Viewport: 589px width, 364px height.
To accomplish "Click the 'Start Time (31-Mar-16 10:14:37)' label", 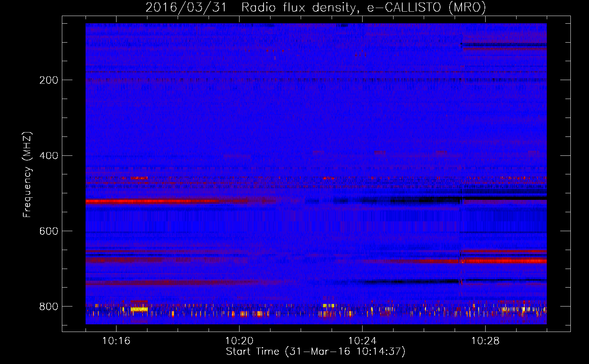I will click(x=316, y=352).
